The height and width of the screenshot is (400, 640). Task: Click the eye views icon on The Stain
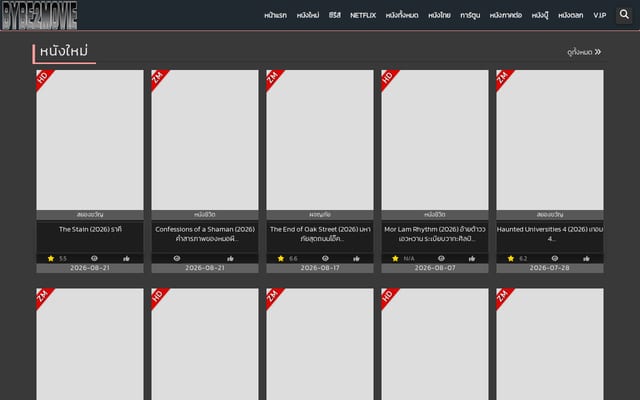coord(94,258)
